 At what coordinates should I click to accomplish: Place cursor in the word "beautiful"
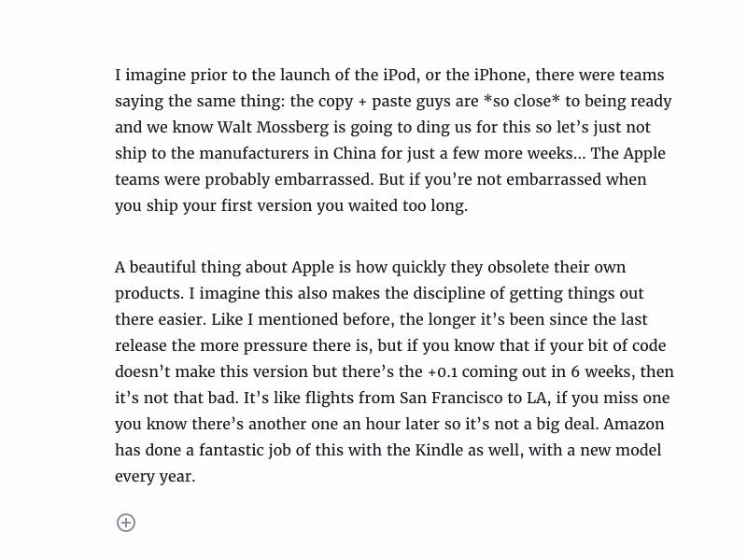(x=162, y=267)
